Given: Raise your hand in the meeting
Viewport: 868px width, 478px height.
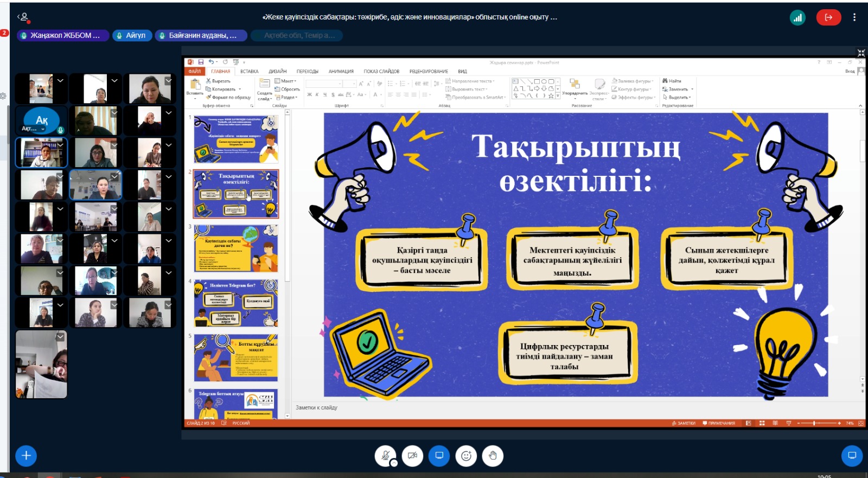Looking at the screenshot, I should pyautogui.click(x=493, y=456).
